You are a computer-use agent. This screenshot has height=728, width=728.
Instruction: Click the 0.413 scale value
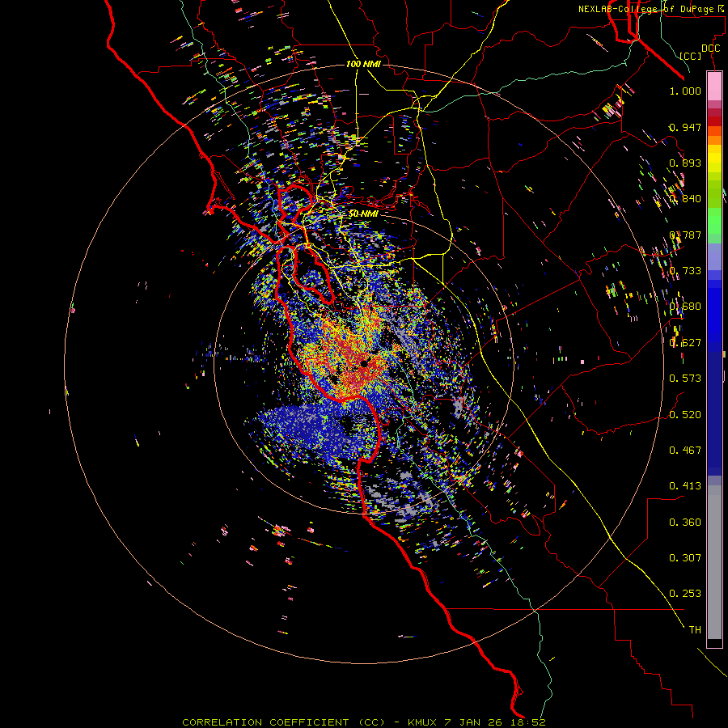685,486
